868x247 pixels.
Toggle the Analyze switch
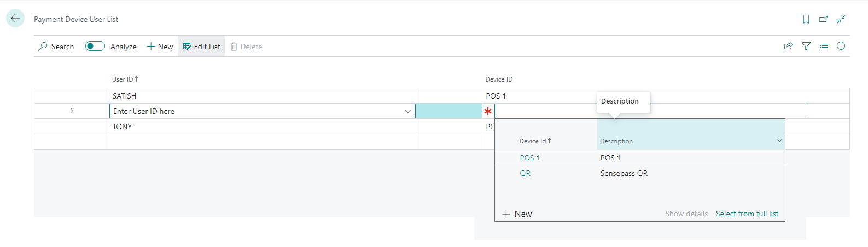pos(95,47)
